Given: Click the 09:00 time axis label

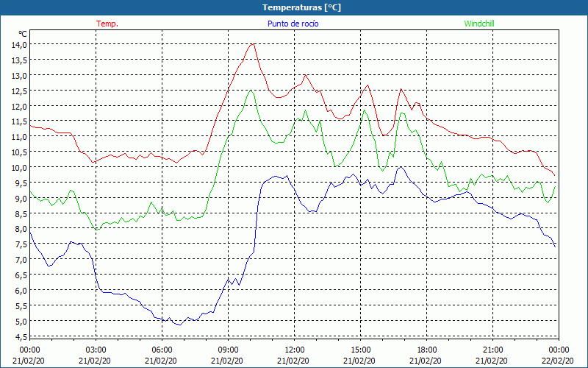Looking at the screenshot, I should click(x=228, y=350).
